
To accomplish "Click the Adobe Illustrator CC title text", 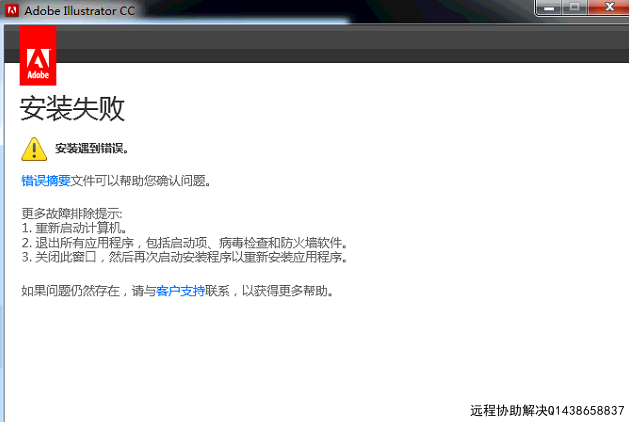I will (79, 11).
